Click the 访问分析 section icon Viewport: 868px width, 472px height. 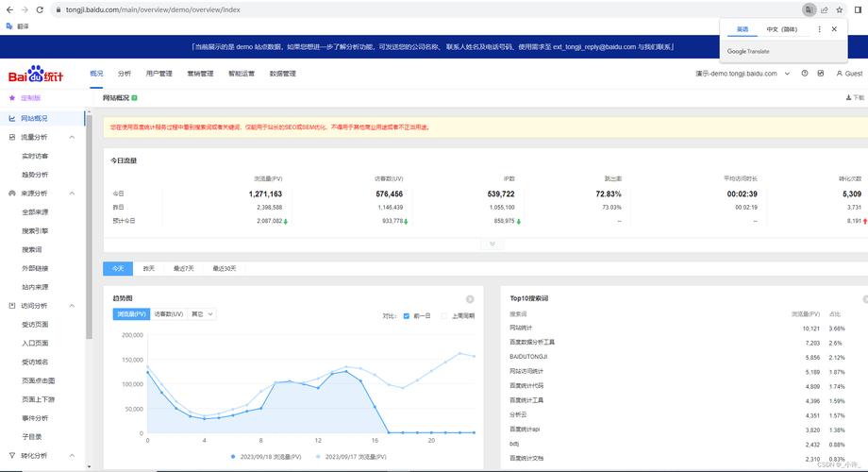[x=12, y=306]
